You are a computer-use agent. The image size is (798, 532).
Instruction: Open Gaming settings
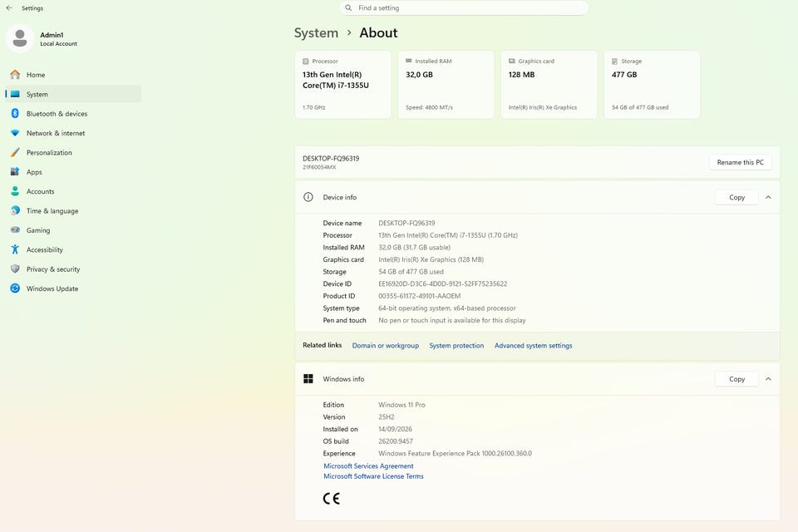click(73, 230)
